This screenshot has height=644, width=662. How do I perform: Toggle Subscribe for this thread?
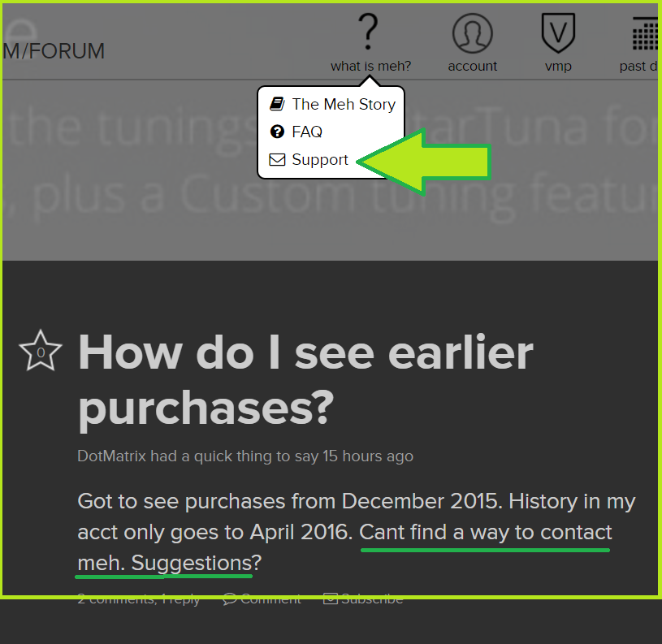pyautogui.click(x=363, y=599)
